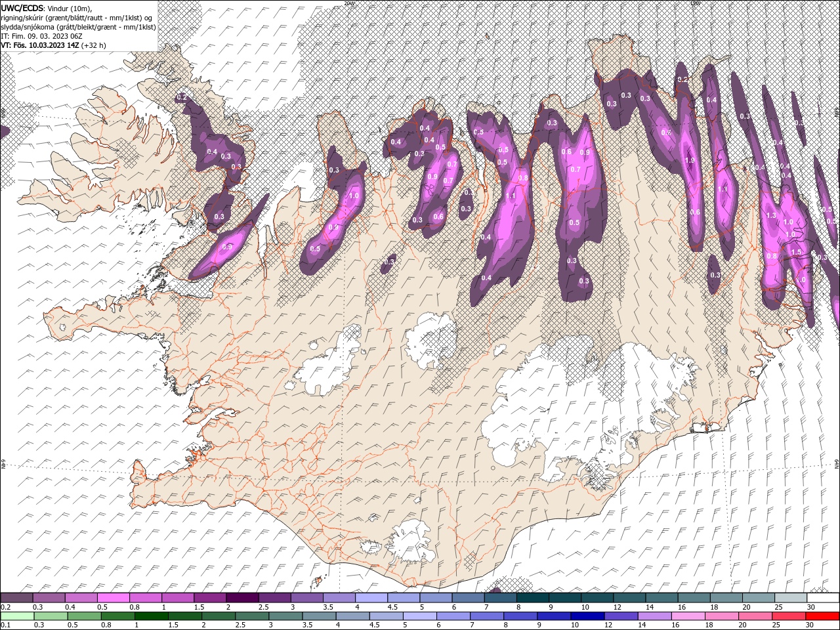Pick the 0.4 orchid swatch in upper legend row
The height and width of the screenshot is (630, 840).
coord(81,598)
